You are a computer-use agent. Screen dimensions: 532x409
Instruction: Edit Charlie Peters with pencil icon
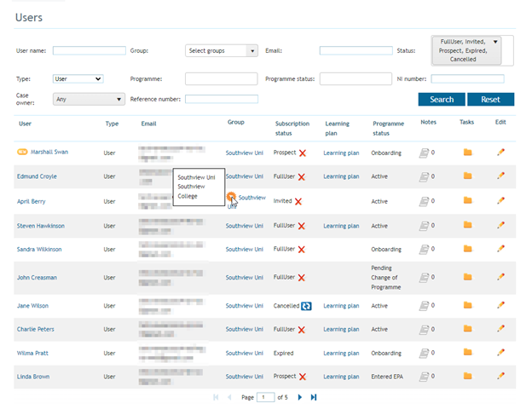[x=500, y=329]
